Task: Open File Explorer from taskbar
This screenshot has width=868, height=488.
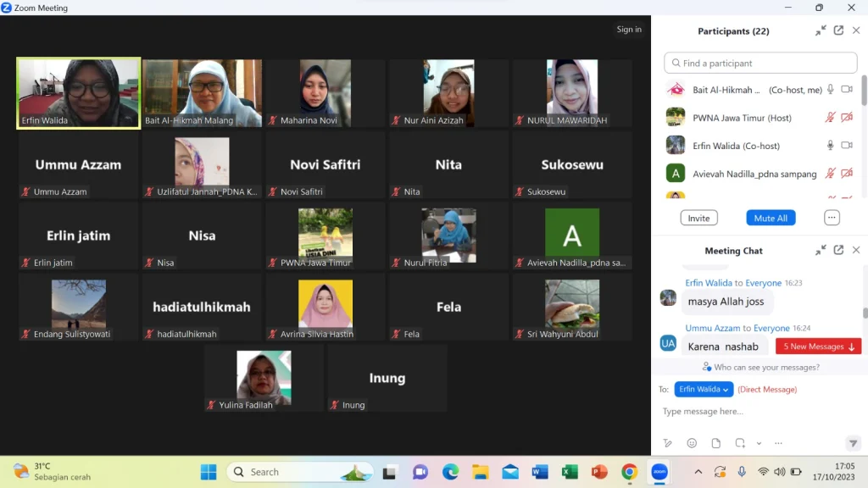Action: (480, 472)
